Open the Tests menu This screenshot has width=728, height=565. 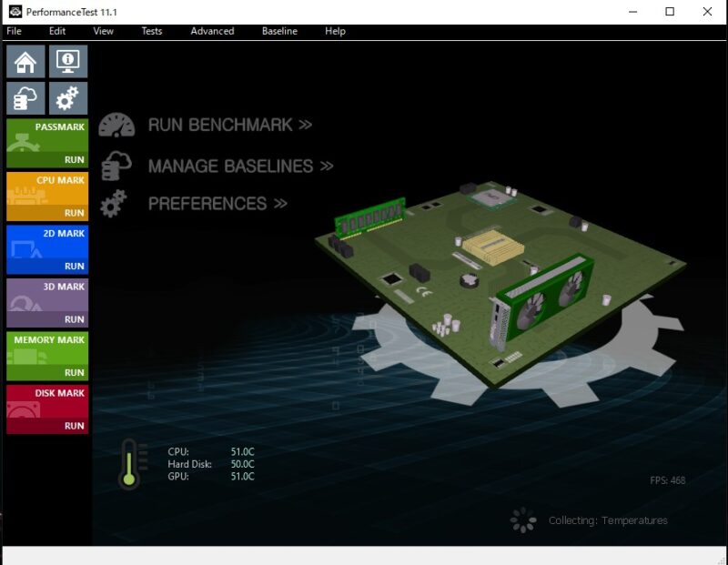tap(152, 31)
